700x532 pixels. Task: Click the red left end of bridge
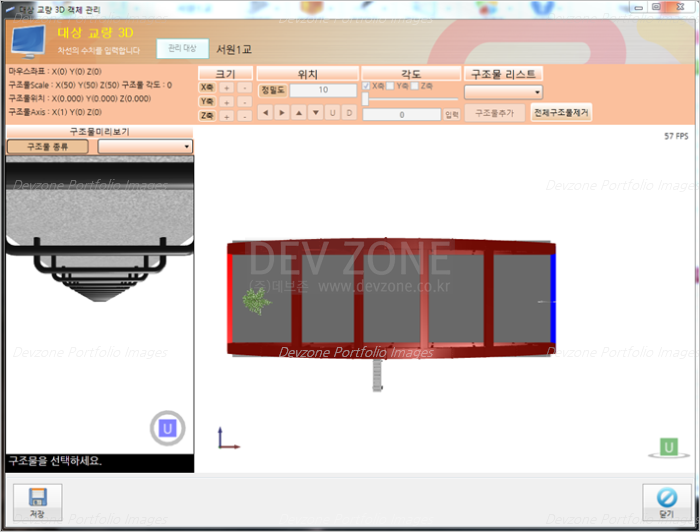tap(230, 298)
